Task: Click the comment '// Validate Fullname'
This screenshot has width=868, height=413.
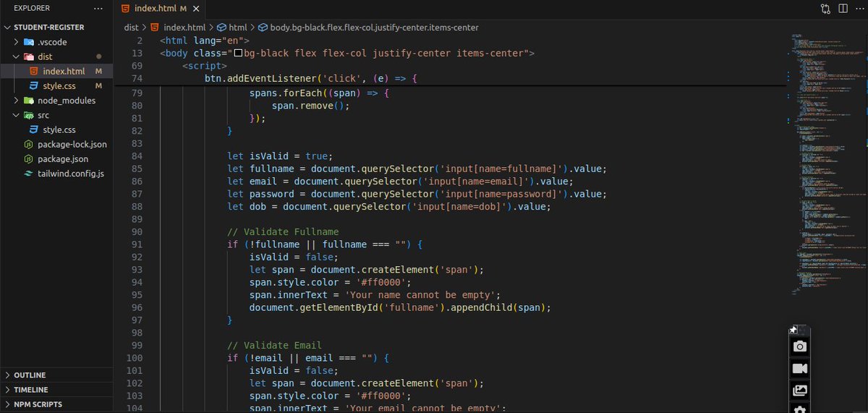Action: click(x=283, y=232)
